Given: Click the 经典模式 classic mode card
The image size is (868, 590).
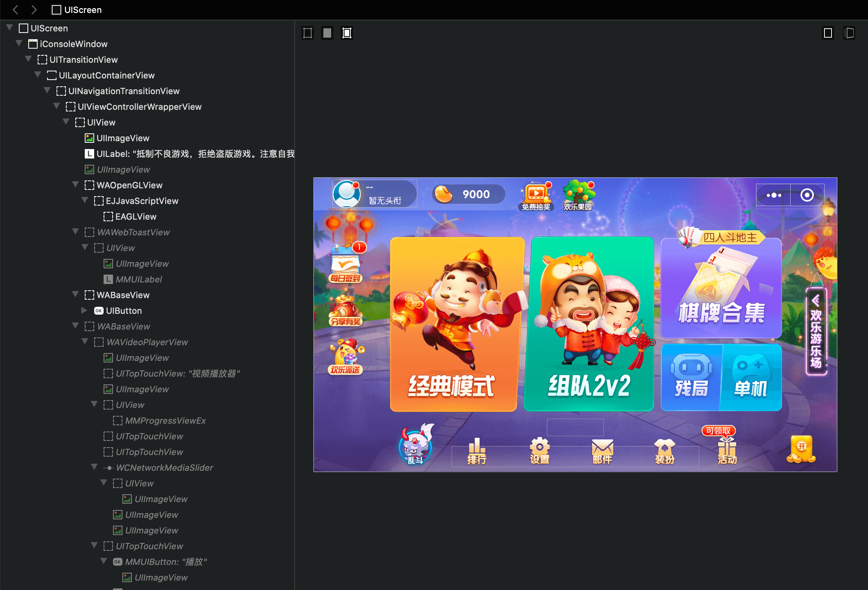Looking at the screenshot, I should (457, 324).
